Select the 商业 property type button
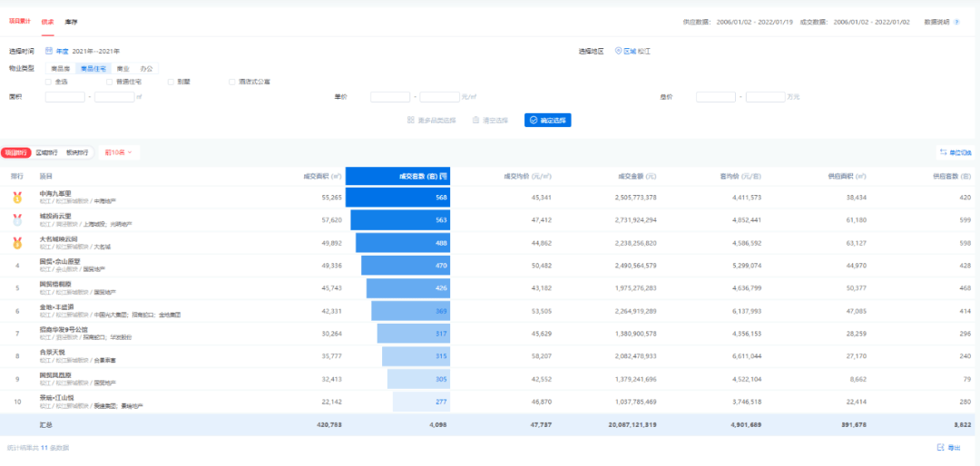Image resolution: width=980 pixels, height=466 pixels. [122, 68]
